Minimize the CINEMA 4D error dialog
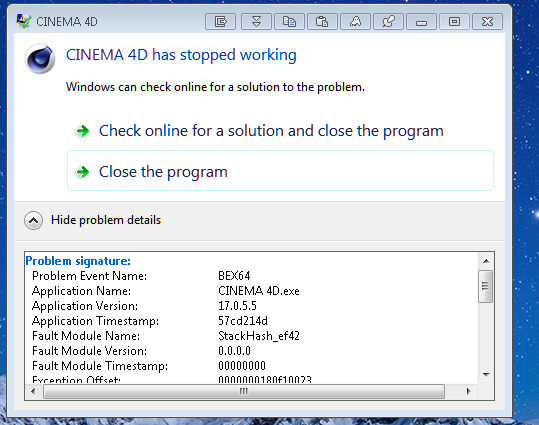The image size is (539, 425). point(421,22)
